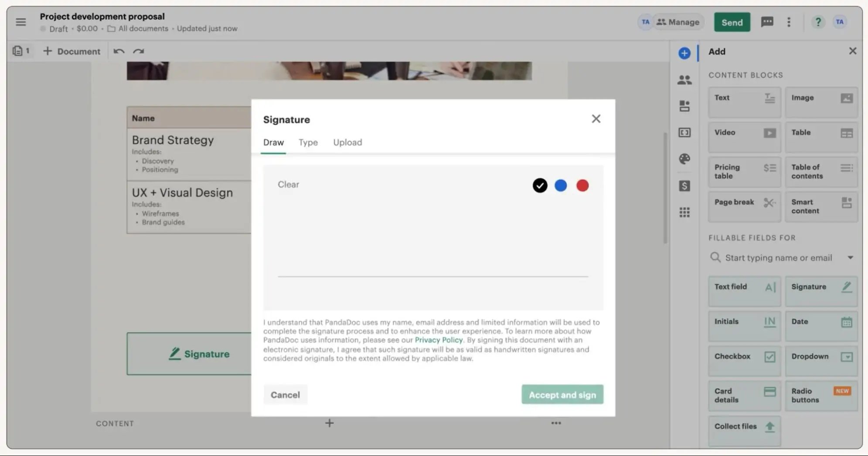Expand the content block ellipsis options

[556, 423]
